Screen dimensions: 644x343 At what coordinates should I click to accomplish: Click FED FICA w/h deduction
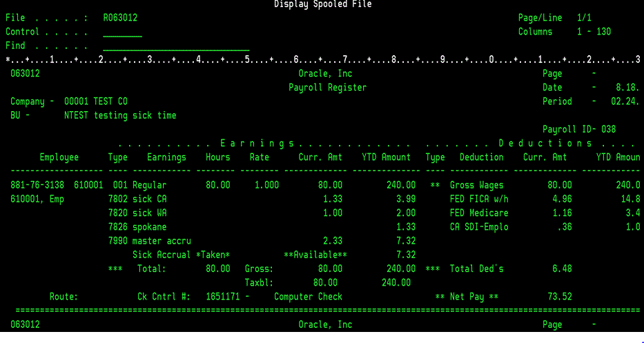click(x=479, y=199)
